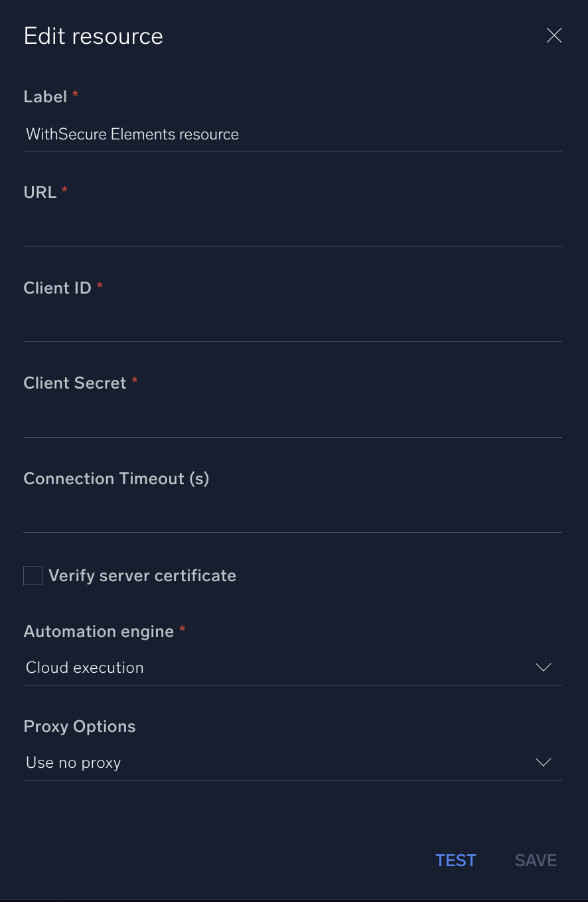Viewport: 588px width, 902px height.
Task: Click the Edit resource dialog title
Action: click(x=93, y=35)
